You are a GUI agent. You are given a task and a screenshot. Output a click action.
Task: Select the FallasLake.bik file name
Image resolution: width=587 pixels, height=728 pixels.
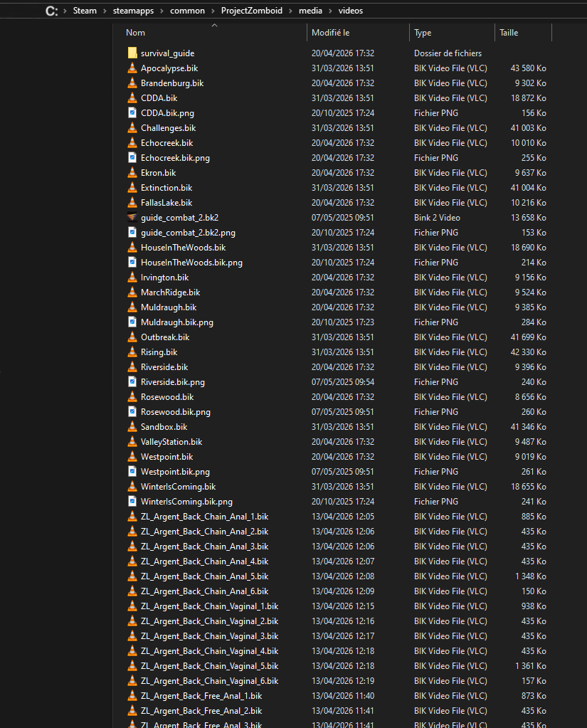click(166, 202)
